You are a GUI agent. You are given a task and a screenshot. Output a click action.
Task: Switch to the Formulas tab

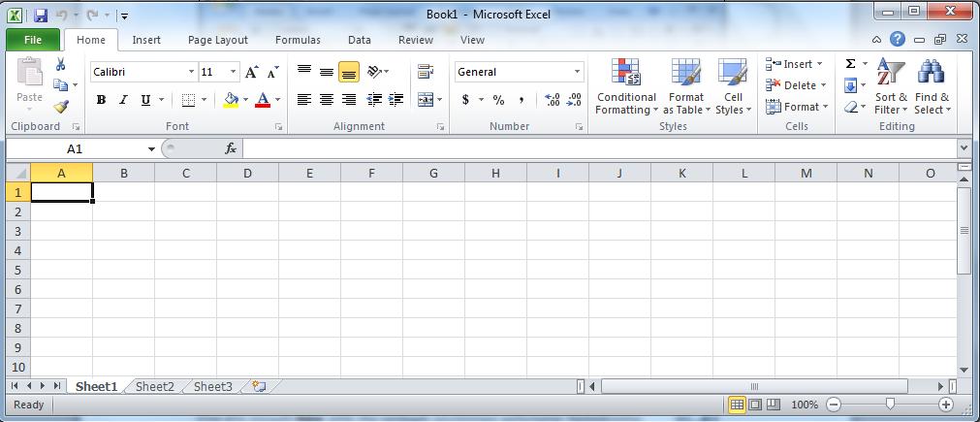[298, 40]
